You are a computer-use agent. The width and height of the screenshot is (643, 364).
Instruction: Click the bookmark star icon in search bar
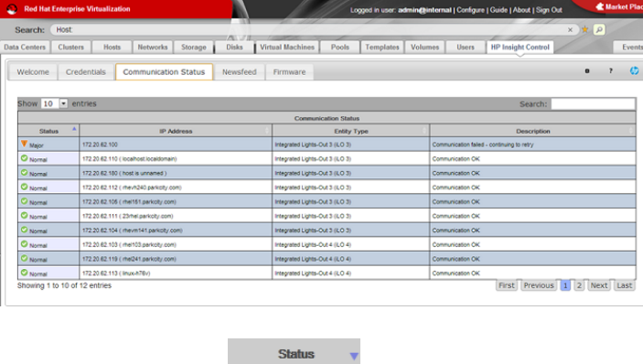[585, 29]
